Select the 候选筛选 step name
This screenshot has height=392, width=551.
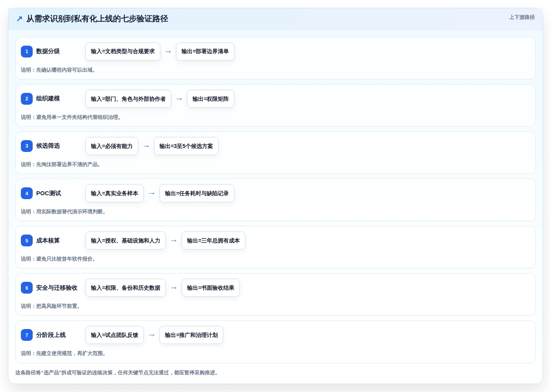[48, 146]
